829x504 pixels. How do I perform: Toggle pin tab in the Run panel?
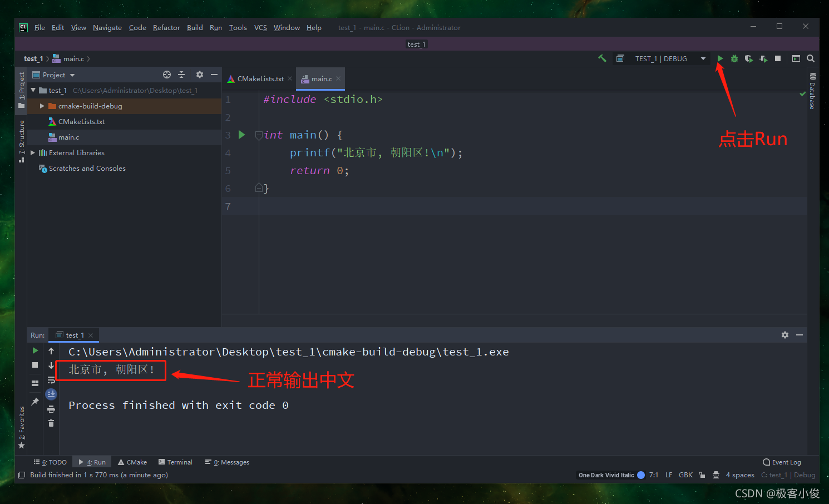pyautogui.click(x=35, y=401)
